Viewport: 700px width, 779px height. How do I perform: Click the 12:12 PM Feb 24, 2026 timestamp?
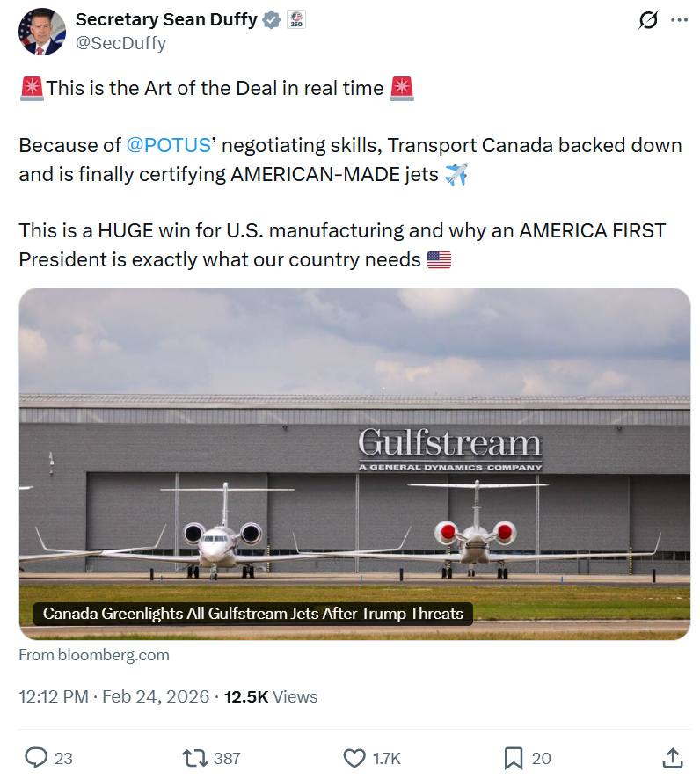click(x=113, y=697)
